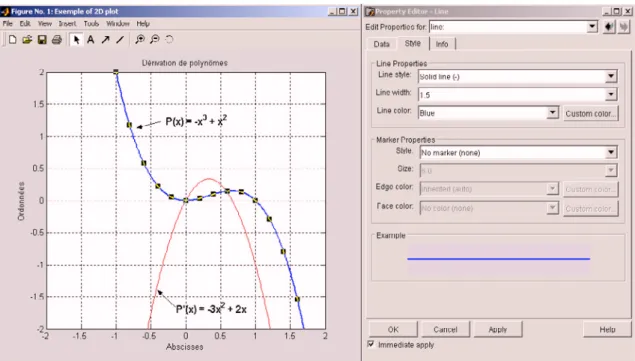Expand the Line width dropdown
The height and width of the screenshot is (361, 635).
pos(611,94)
